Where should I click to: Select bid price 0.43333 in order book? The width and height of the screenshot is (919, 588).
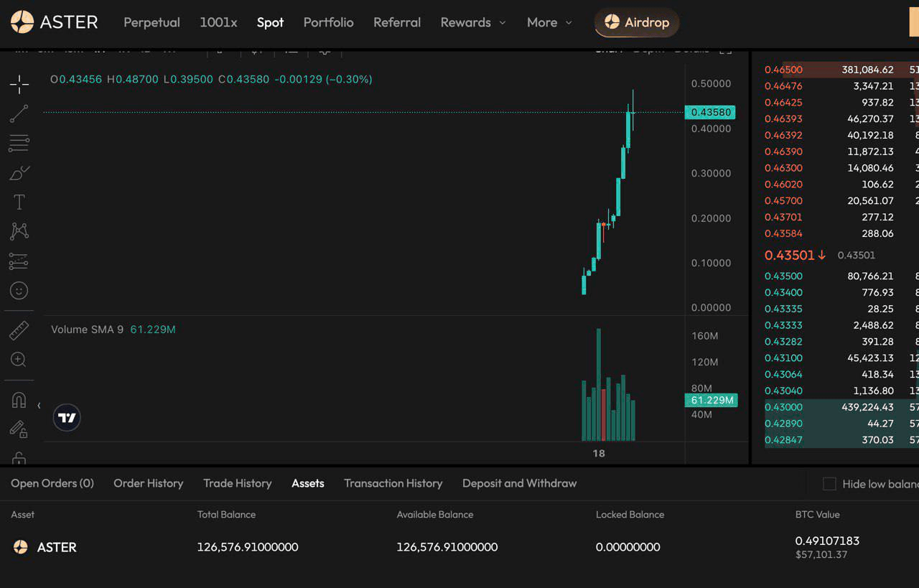(x=783, y=325)
